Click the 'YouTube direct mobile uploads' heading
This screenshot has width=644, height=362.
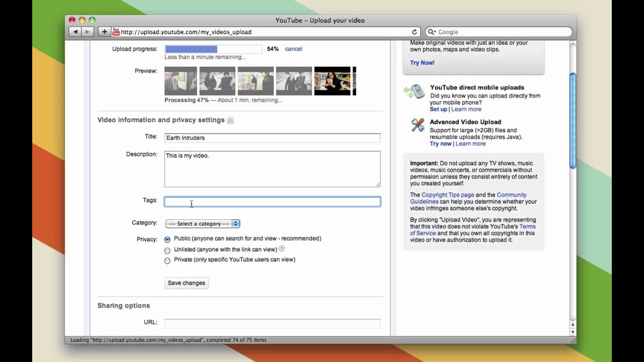coord(477,87)
